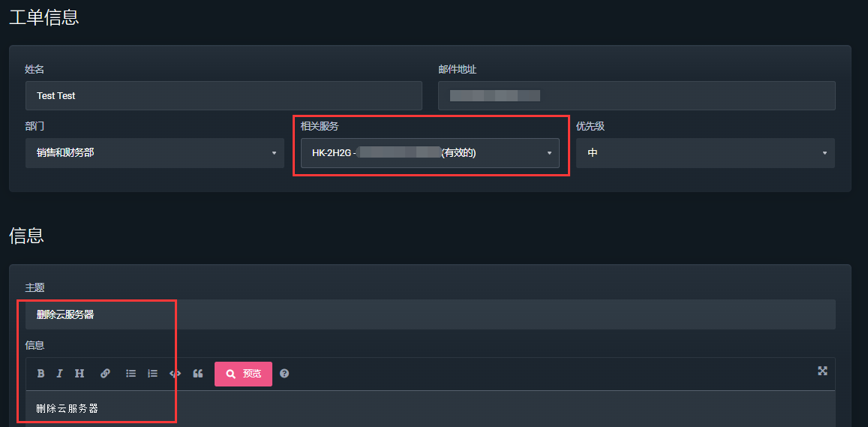
Task: Create an unordered bullet list
Action: pos(131,374)
